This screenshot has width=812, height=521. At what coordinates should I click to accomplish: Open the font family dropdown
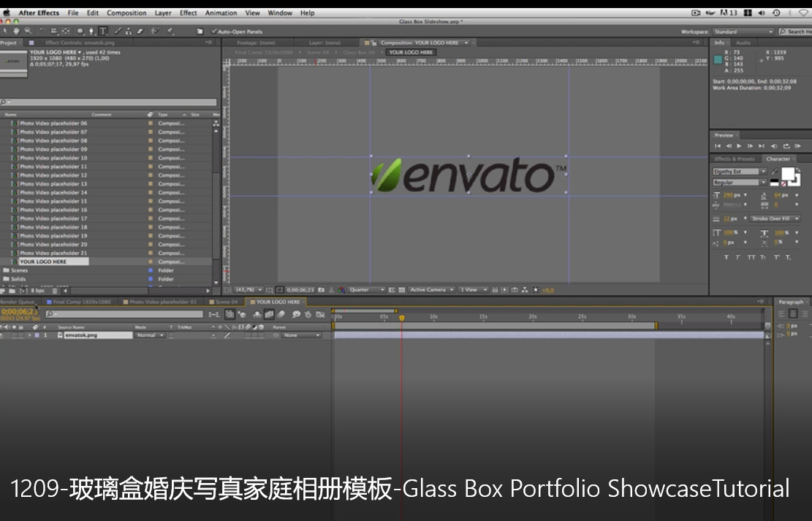740,172
